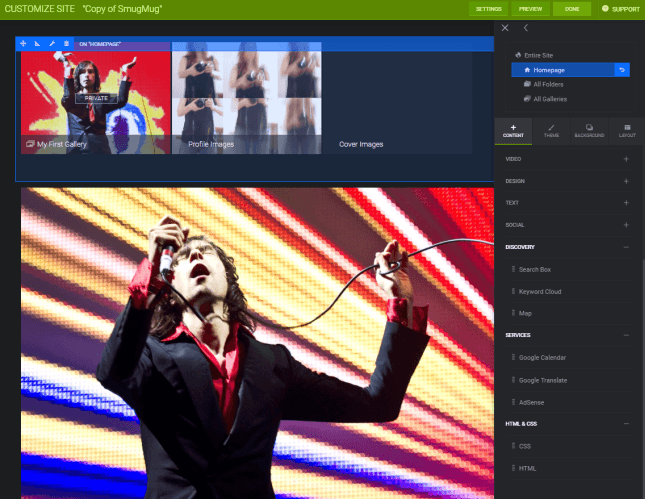Click the Entire Site globe icon
645x499 pixels.
[x=518, y=55]
